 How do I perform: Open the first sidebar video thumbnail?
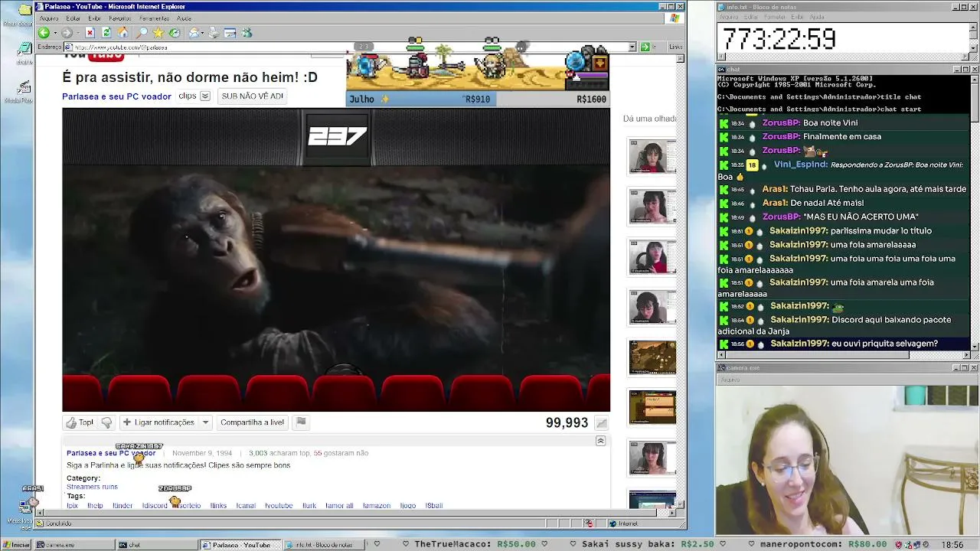point(652,157)
